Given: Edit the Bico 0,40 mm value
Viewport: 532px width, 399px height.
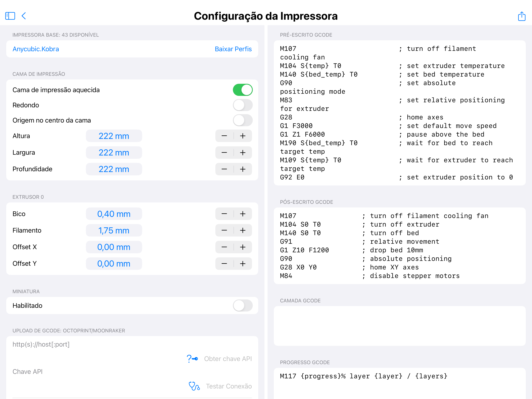Looking at the screenshot, I should click(x=114, y=214).
